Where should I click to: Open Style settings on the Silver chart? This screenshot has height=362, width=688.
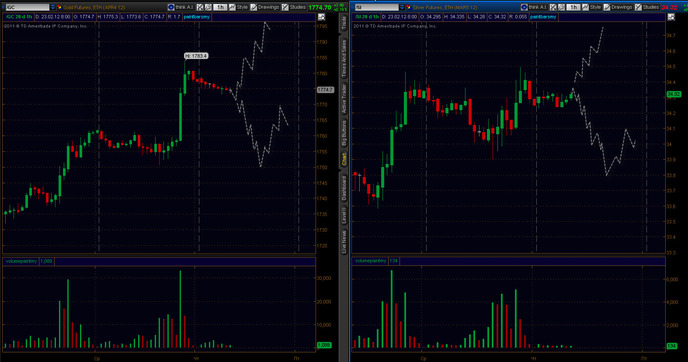(591, 7)
